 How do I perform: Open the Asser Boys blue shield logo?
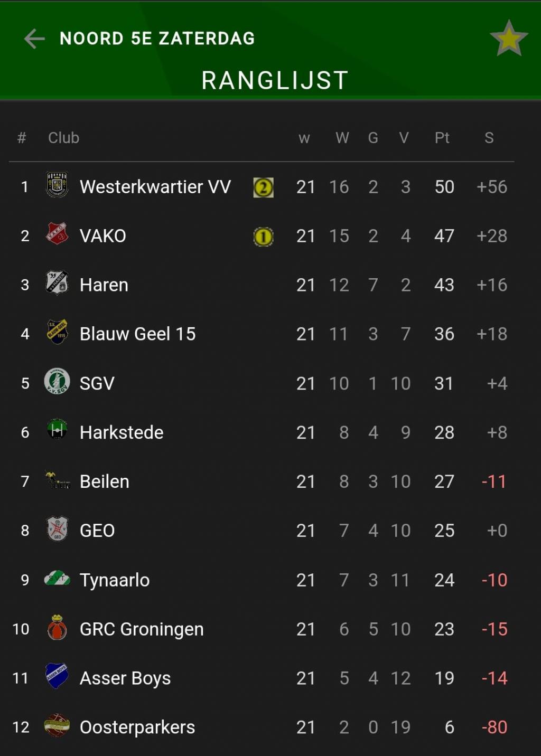[57, 676]
